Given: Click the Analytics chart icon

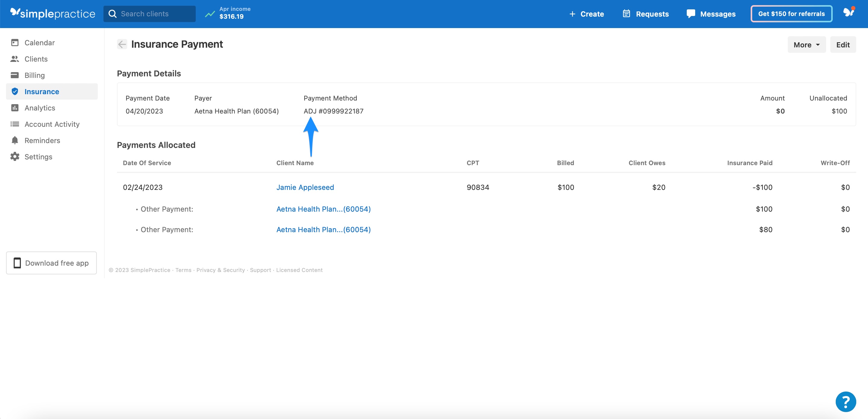Looking at the screenshot, I should pos(15,107).
